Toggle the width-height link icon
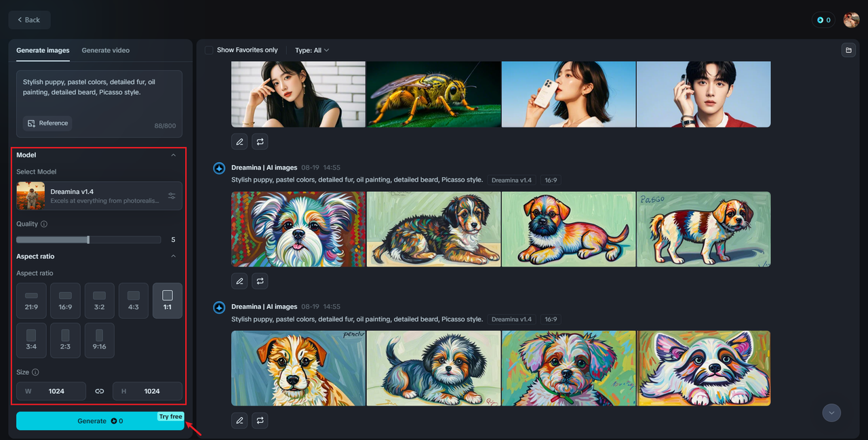 coord(100,391)
